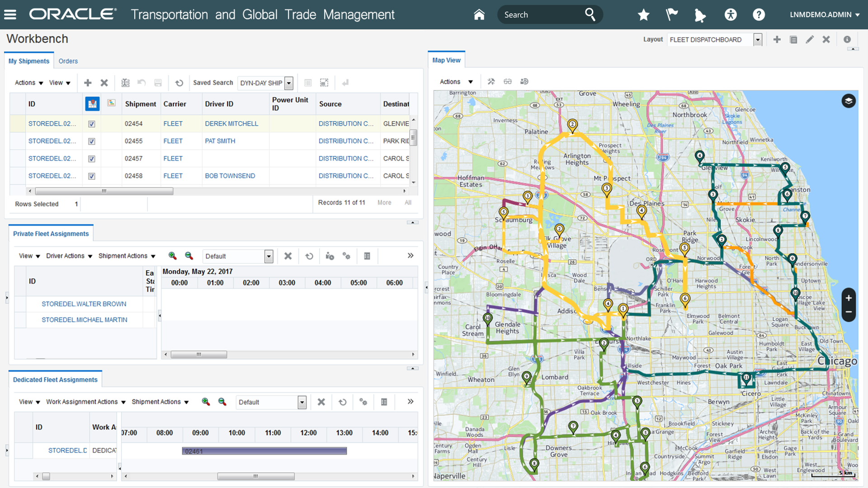Click the More records link below the shipment list
The image size is (868, 488).
(x=384, y=202)
